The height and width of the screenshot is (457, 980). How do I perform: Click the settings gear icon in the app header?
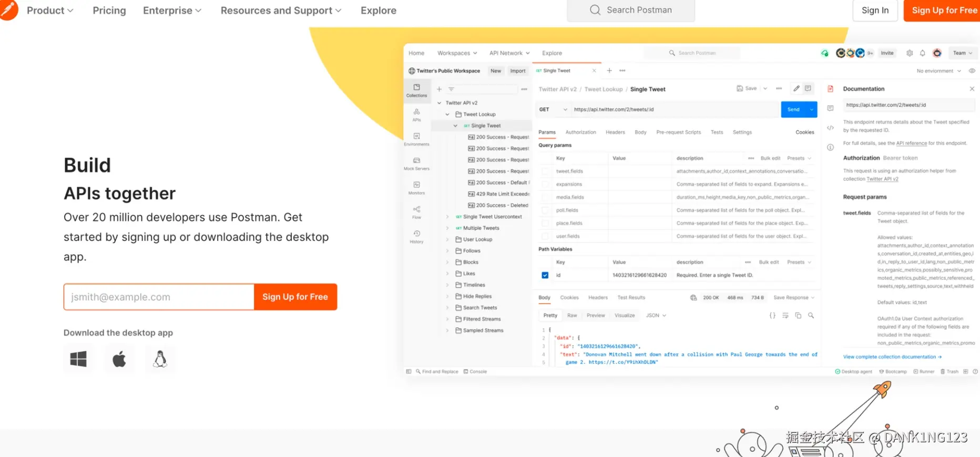(x=910, y=53)
